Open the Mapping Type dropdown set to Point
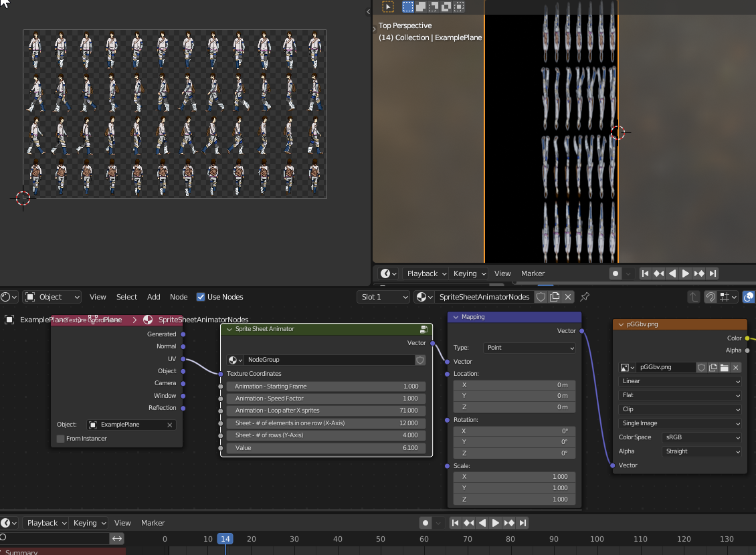Image resolution: width=756 pixels, height=555 pixels. click(x=529, y=348)
